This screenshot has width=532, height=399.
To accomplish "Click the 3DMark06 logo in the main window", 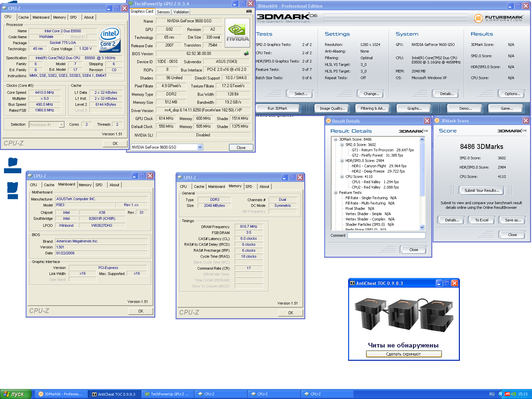I will 287,18.
